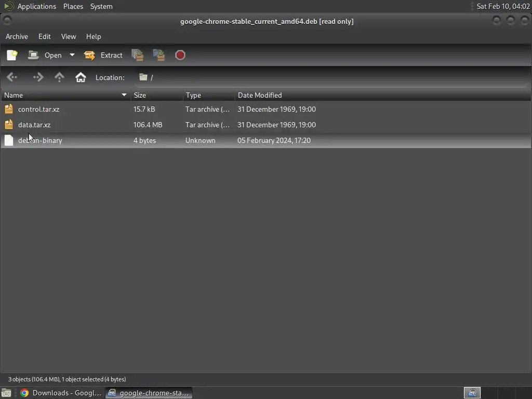
Task: Go forward with the right arrow
Action: [38, 77]
